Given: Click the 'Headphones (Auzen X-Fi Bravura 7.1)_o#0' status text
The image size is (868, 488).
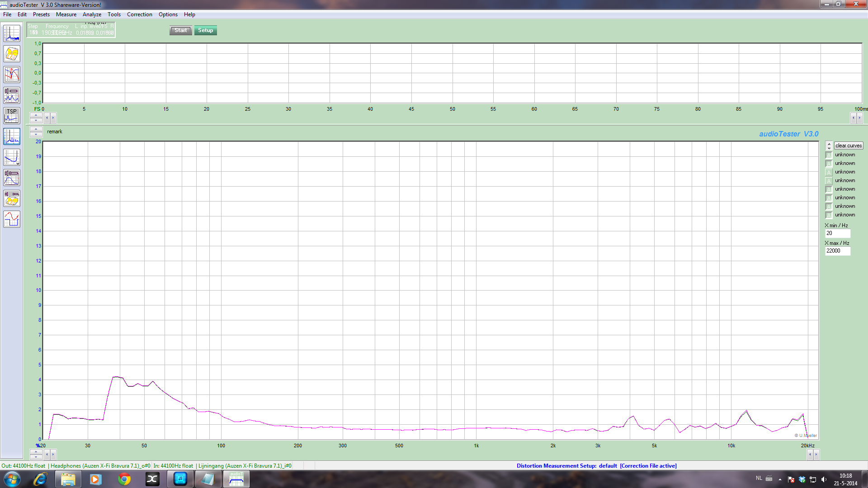Looking at the screenshot, I should 100,466.
